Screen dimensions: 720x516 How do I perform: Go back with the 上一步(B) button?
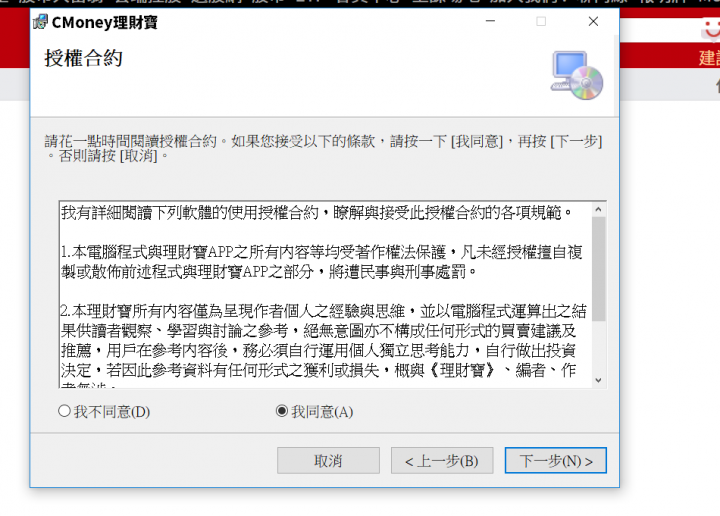(442, 460)
